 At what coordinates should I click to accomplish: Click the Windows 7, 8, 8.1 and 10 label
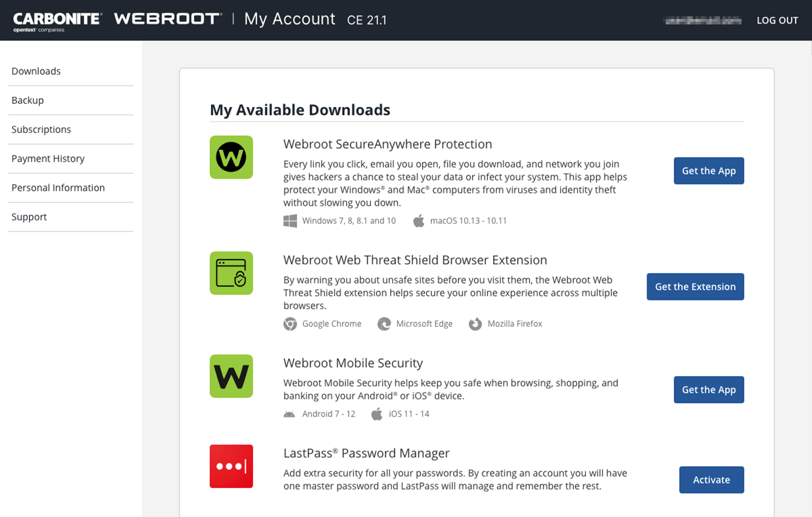click(349, 221)
